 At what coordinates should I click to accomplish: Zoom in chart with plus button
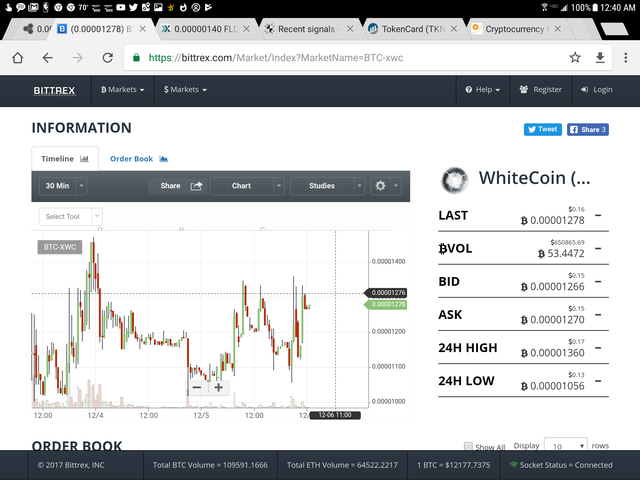219,387
